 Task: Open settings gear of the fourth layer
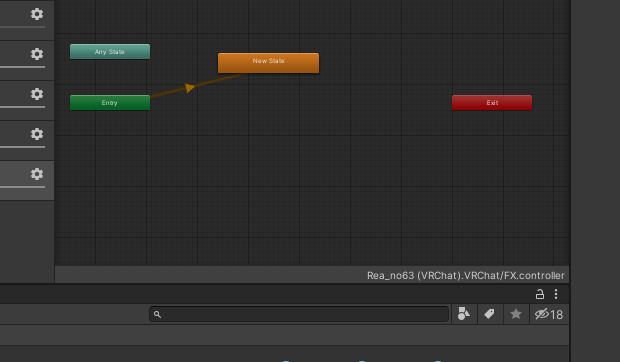coord(37,134)
